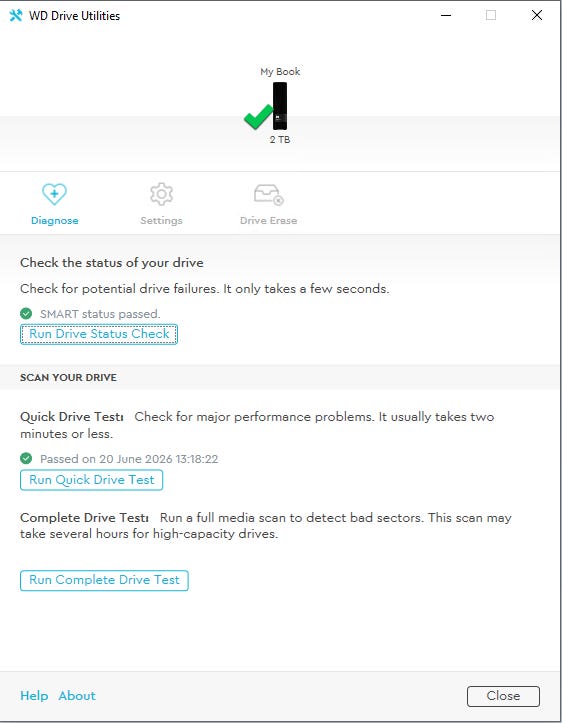The width and height of the screenshot is (562, 723).
Task: Open the About link
Action: click(x=77, y=696)
